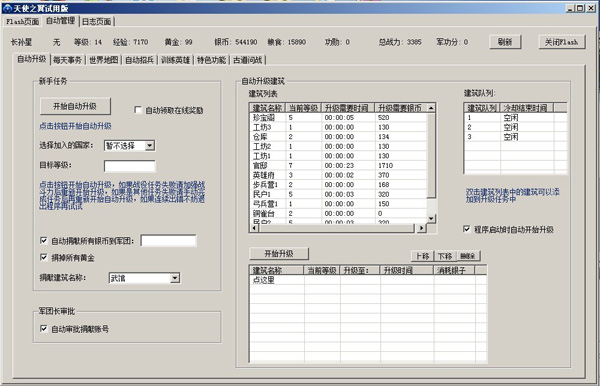This screenshot has height=386, width=600.
Task: Click the 关闭Flash button
Action: tap(561, 42)
